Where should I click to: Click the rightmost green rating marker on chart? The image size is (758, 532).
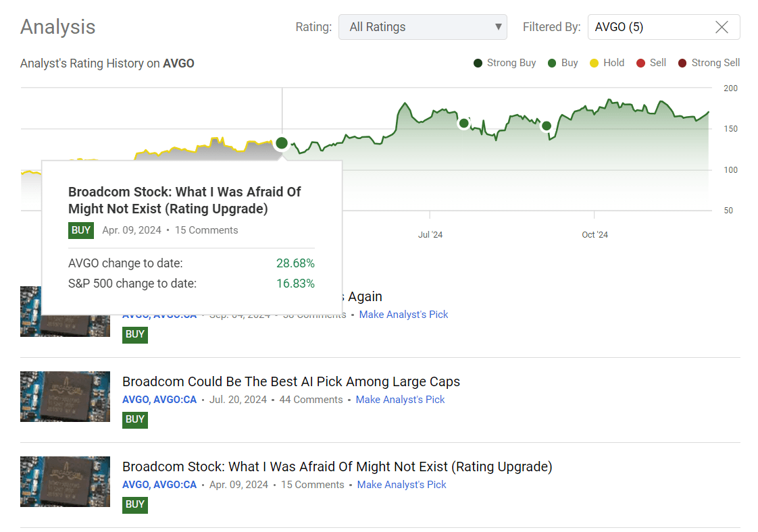545,126
